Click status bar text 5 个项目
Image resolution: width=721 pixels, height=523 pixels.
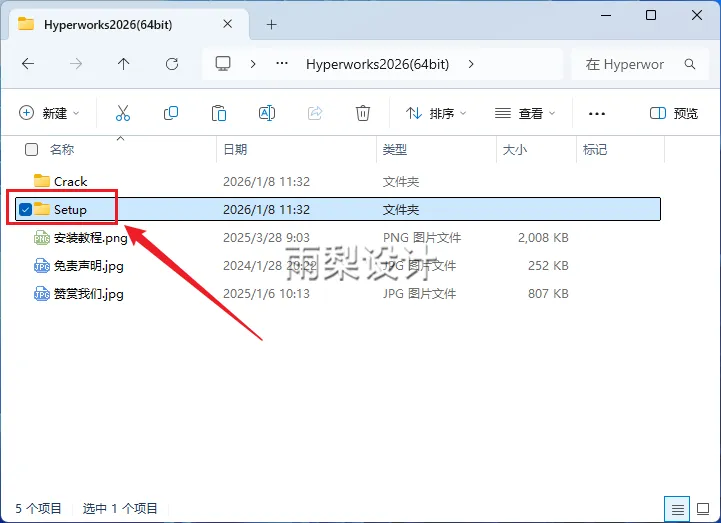tap(38, 508)
